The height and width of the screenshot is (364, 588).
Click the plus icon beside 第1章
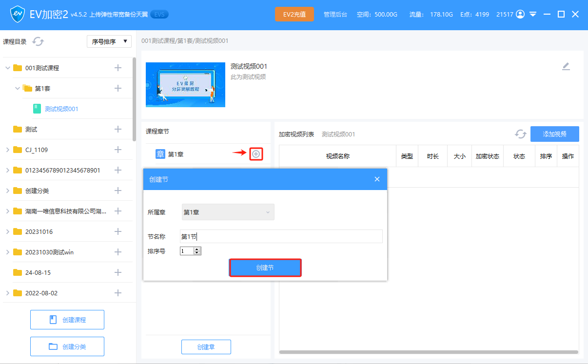click(x=256, y=154)
